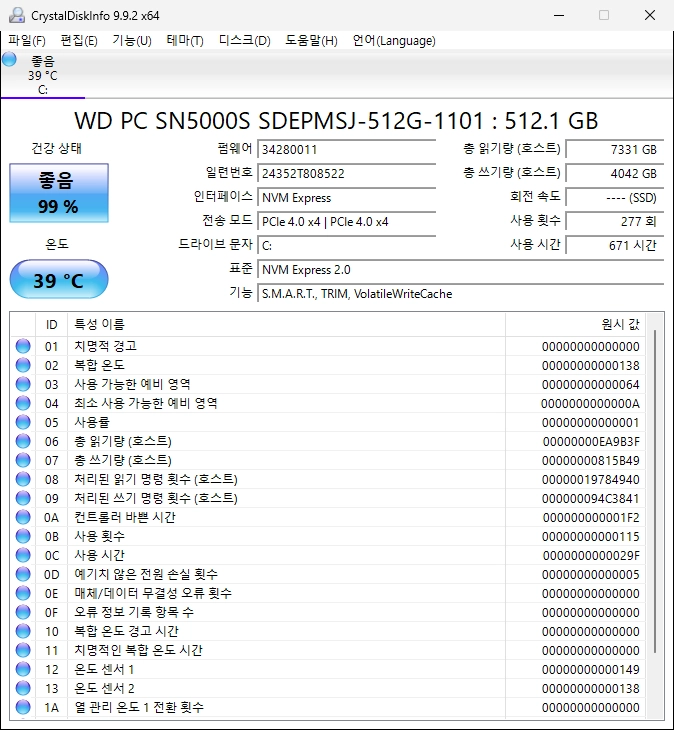Select attribute name 사용 가능한 예비 영역
The width and height of the screenshot is (674, 730).
coord(133,385)
